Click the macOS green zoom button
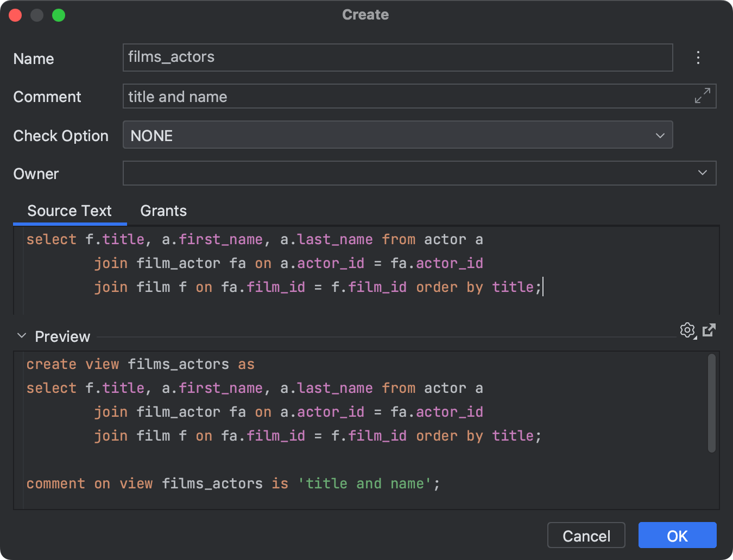The width and height of the screenshot is (733, 560). click(58, 15)
